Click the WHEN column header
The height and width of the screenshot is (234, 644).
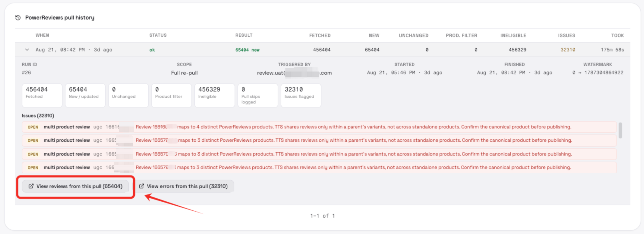pos(42,35)
